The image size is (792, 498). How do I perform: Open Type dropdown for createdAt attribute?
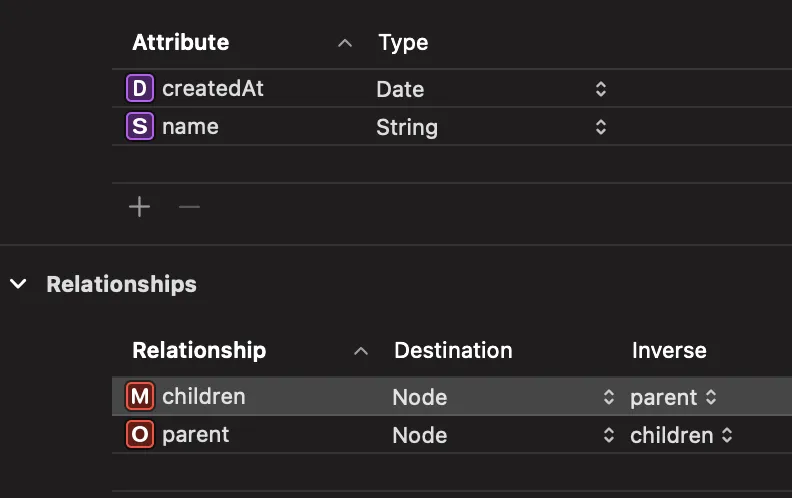click(600, 89)
